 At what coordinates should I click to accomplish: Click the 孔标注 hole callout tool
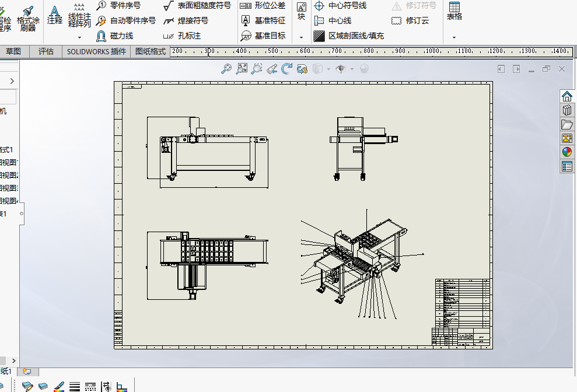(182, 36)
